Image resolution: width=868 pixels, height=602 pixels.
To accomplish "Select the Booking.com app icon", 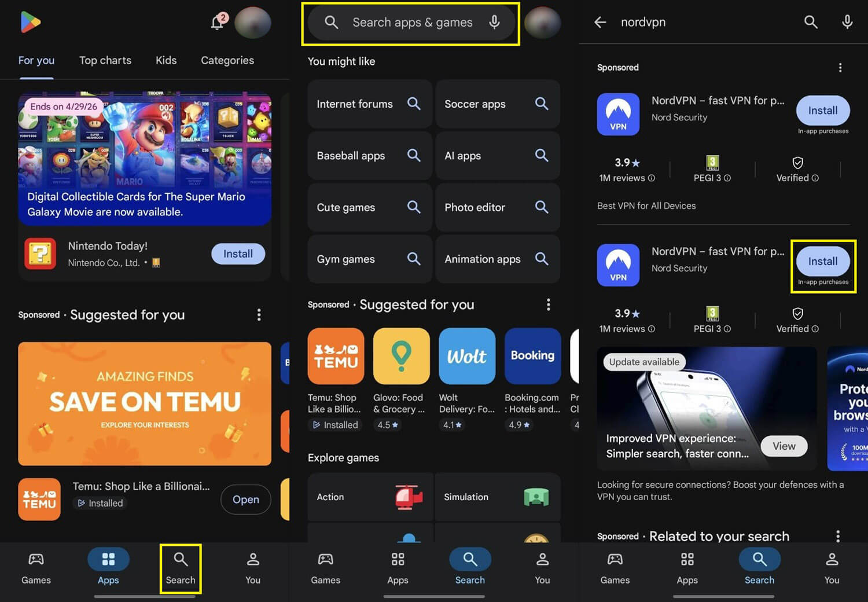I will point(532,356).
